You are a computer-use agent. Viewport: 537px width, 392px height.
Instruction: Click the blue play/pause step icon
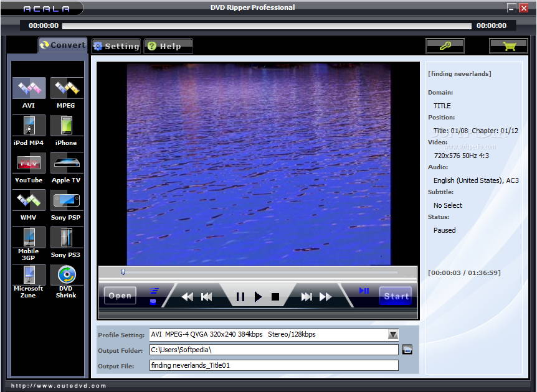(364, 291)
